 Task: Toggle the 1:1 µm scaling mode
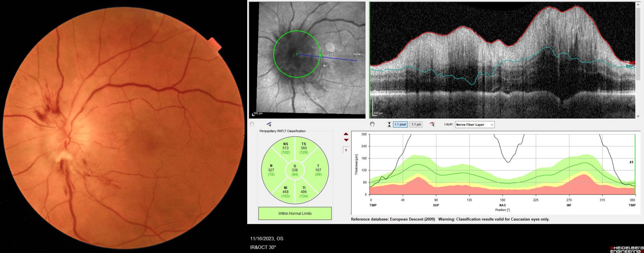[416, 125]
